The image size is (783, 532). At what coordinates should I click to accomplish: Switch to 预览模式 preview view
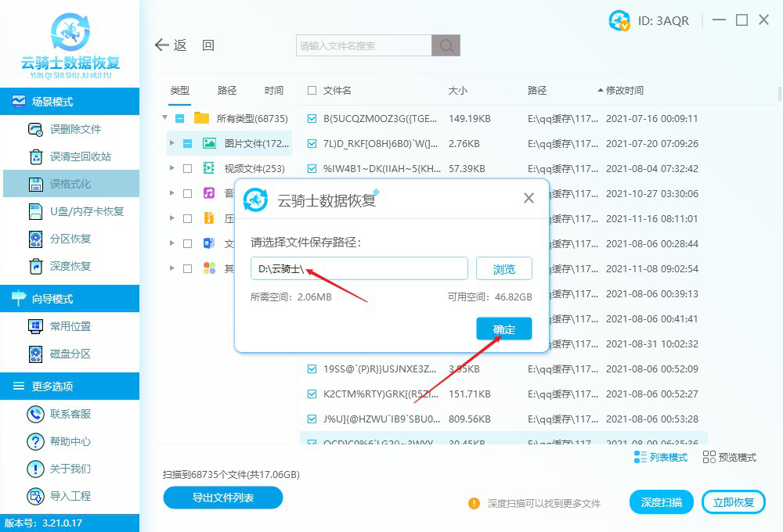point(730,457)
